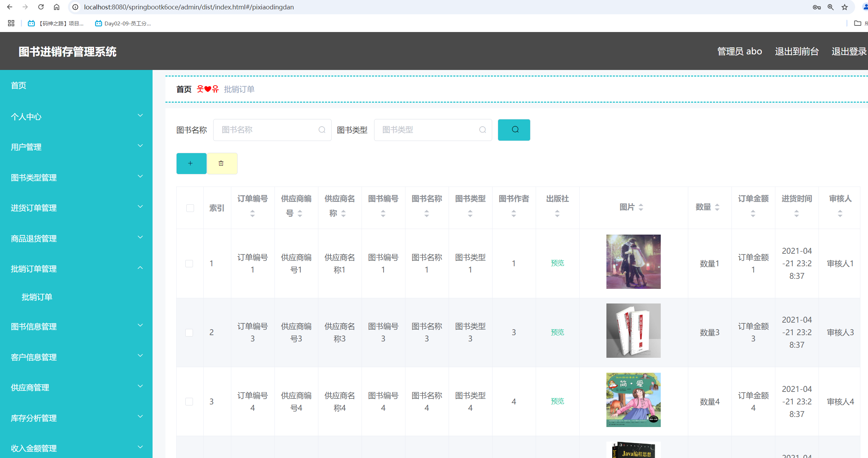
Task: Expand 供应商管理 menu chevron
Action: 140,386
